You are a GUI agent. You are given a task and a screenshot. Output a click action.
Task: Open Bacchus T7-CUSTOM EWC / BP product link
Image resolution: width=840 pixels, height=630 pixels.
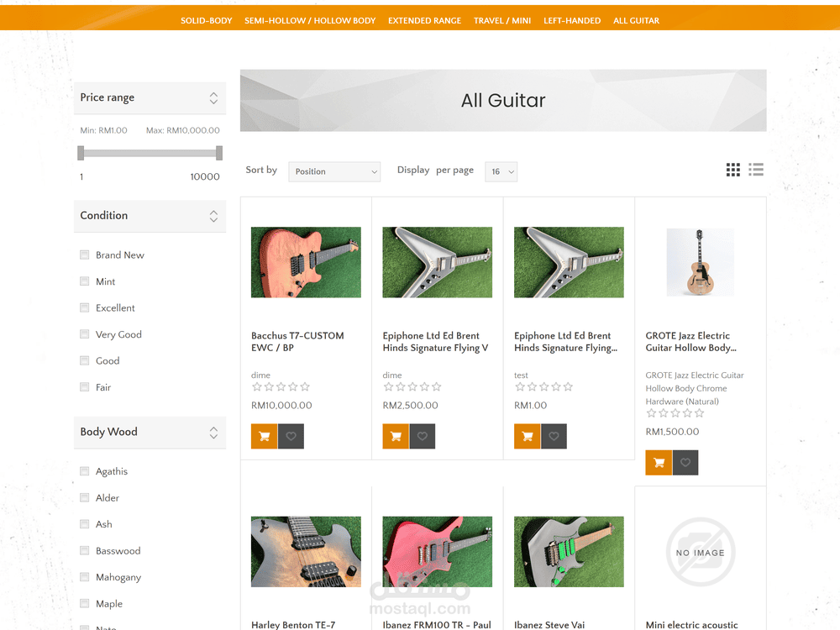point(297,342)
